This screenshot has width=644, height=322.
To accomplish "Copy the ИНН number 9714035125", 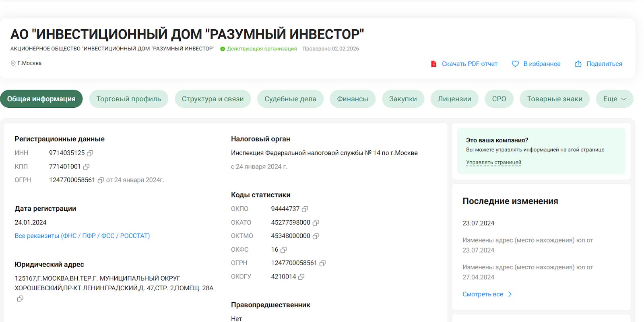I will point(90,153).
